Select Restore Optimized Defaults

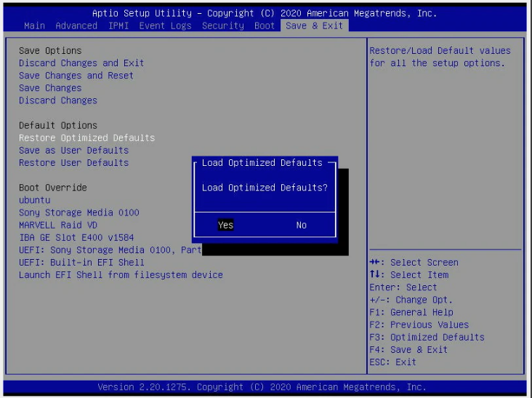(x=87, y=138)
